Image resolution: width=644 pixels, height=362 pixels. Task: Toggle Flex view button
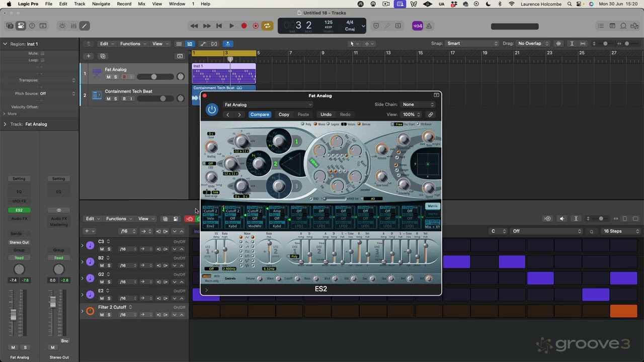[x=214, y=44]
